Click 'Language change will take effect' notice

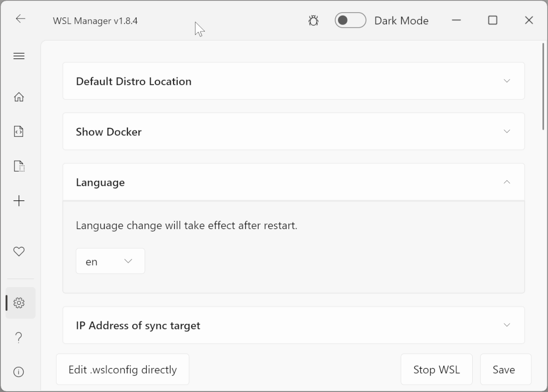(x=187, y=225)
